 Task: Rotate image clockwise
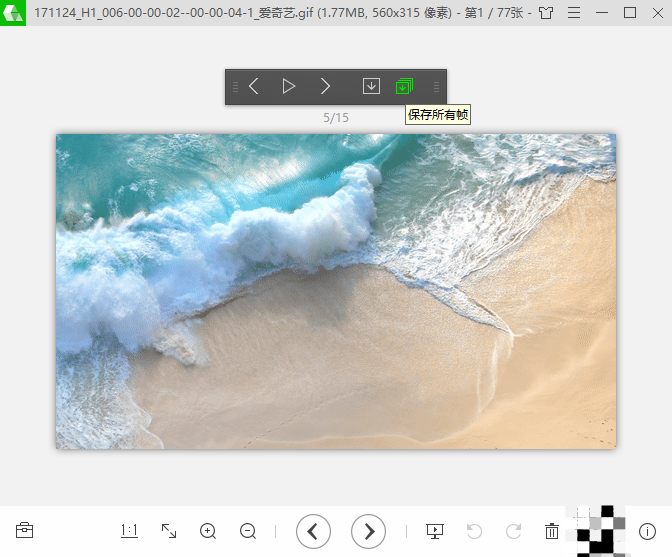click(x=513, y=531)
